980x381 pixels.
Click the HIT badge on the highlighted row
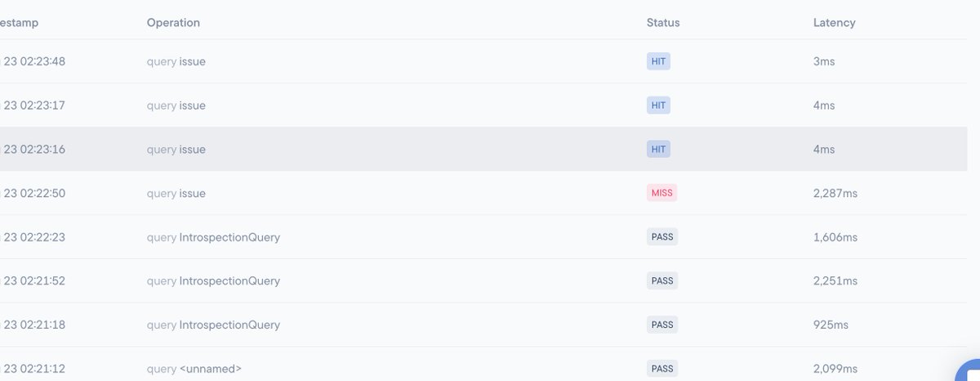click(658, 150)
